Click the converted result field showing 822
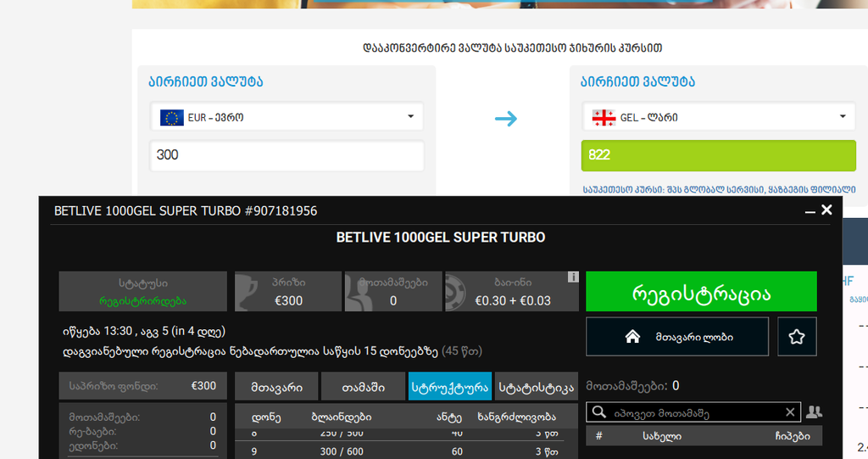This screenshot has height=459, width=868. click(x=719, y=155)
